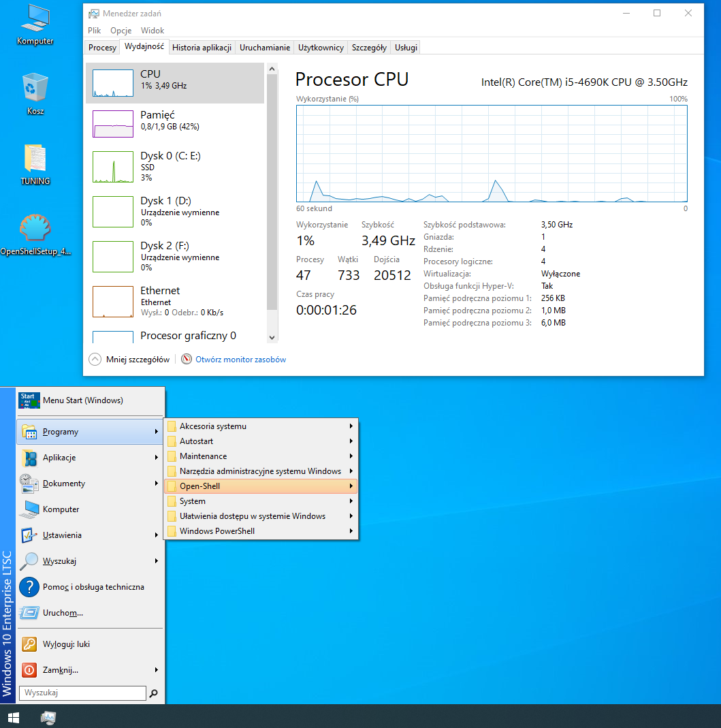Switch to the Procesy tab
The width and height of the screenshot is (721, 728).
102,48
